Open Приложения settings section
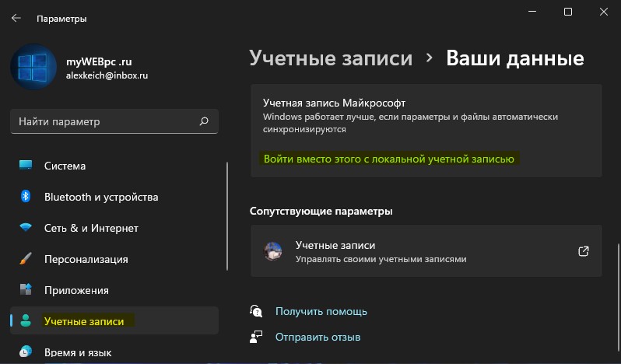Viewport: 621px width, 364px height. point(114,290)
